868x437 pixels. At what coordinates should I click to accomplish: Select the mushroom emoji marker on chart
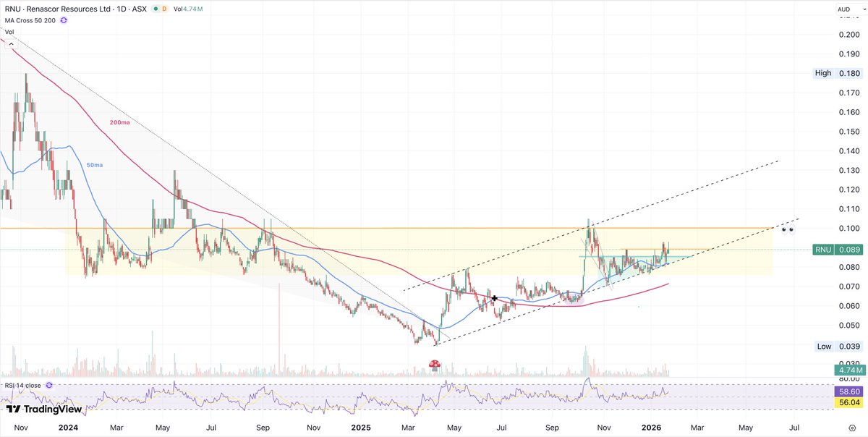(435, 367)
